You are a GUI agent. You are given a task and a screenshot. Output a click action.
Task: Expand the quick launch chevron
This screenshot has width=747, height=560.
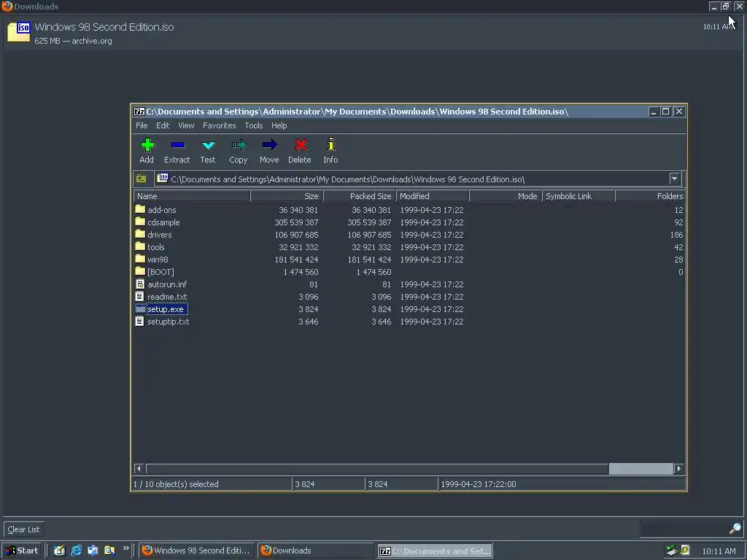(125, 548)
